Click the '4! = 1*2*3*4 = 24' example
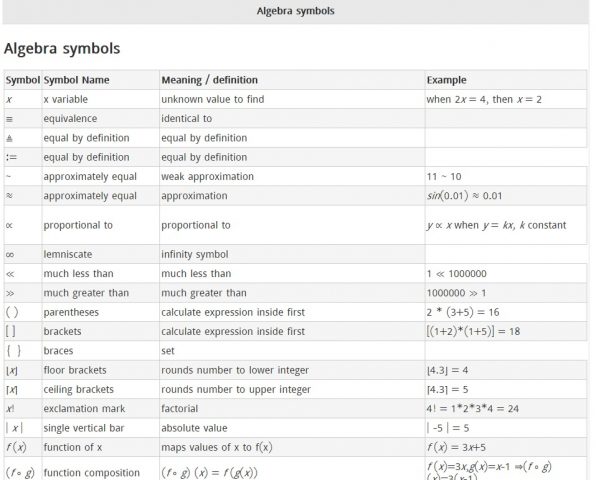The height and width of the screenshot is (480, 596). coord(472,409)
